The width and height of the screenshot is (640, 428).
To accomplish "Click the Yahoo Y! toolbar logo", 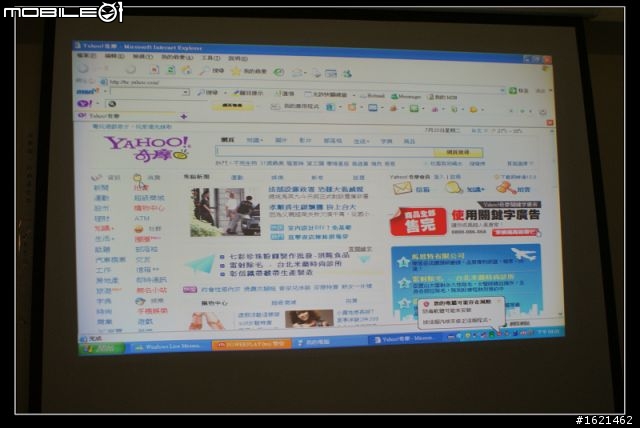I will (85, 104).
